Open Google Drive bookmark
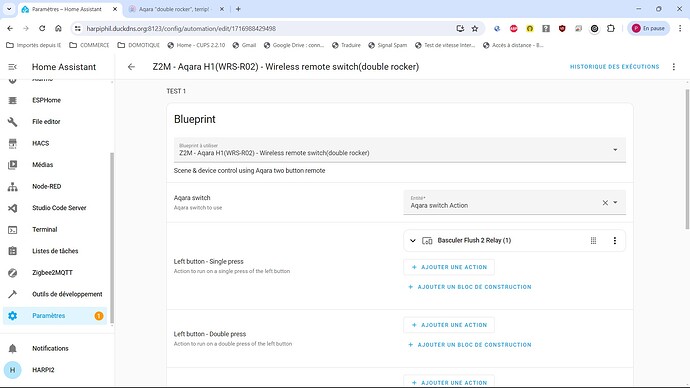Viewport: 690px width, 388px height. (x=294, y=45)
